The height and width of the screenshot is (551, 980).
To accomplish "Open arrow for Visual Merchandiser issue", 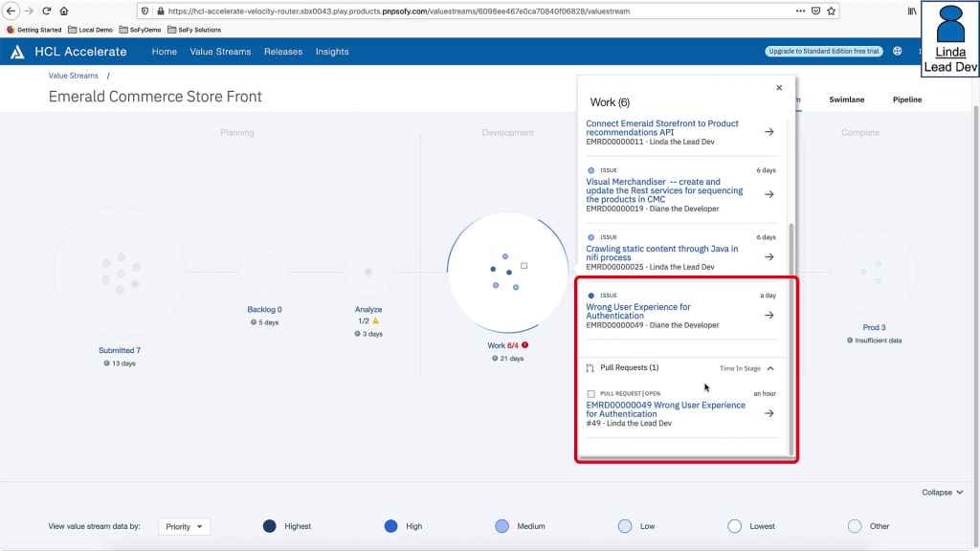I will (768, 194).
